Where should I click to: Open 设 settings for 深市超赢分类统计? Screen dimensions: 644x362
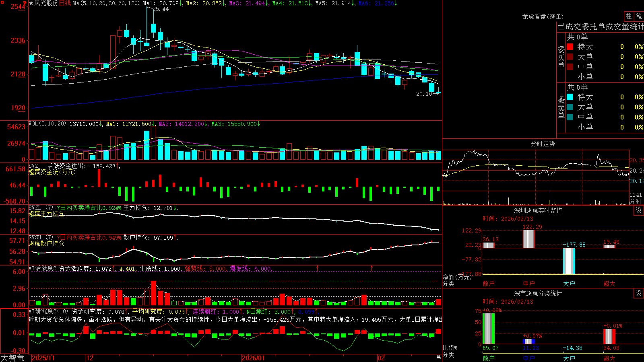coord(639,293)
